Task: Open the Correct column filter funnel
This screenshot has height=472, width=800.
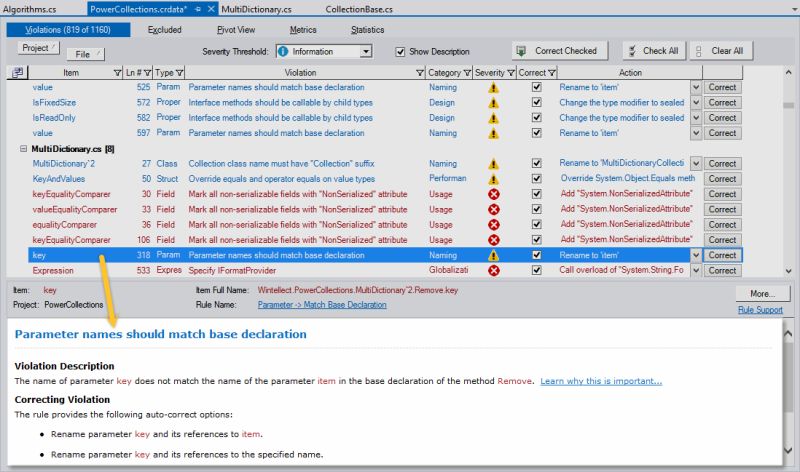Action: (x=552, y=73)
